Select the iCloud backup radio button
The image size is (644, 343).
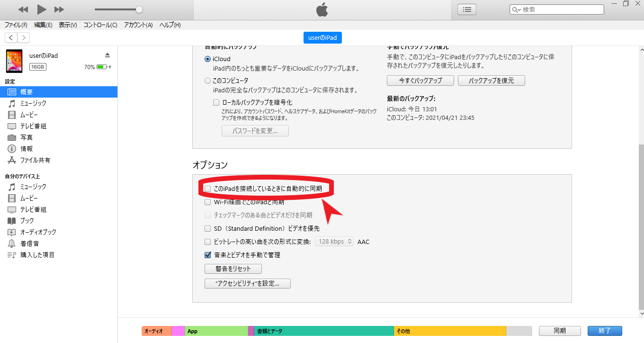click(x=207, y=59)
